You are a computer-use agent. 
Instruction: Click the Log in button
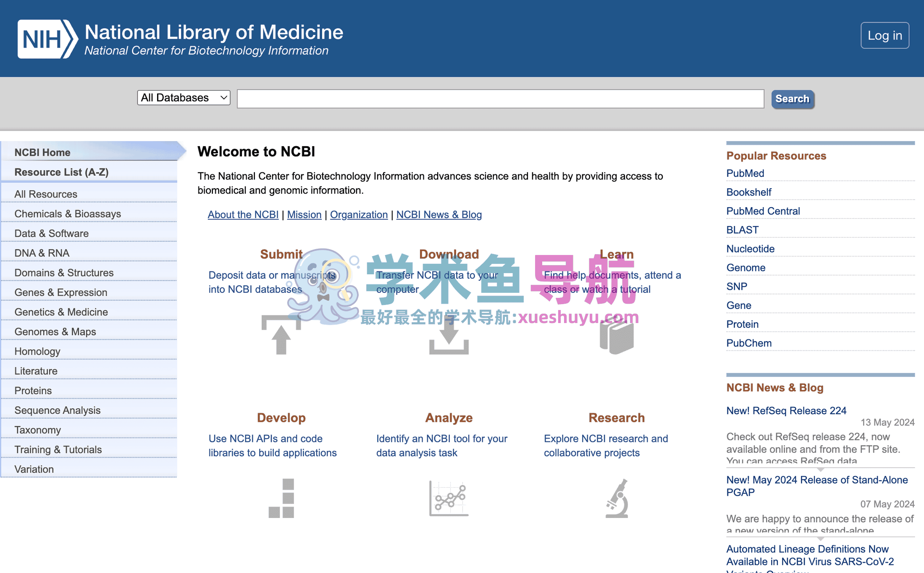[x=885, y=35]
